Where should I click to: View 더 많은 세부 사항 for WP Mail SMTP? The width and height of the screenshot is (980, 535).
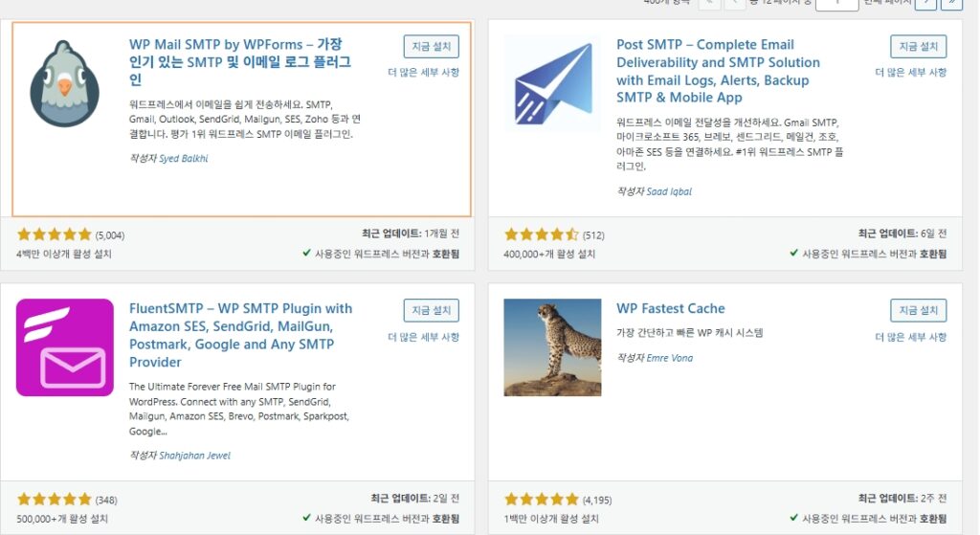point(424,72)
